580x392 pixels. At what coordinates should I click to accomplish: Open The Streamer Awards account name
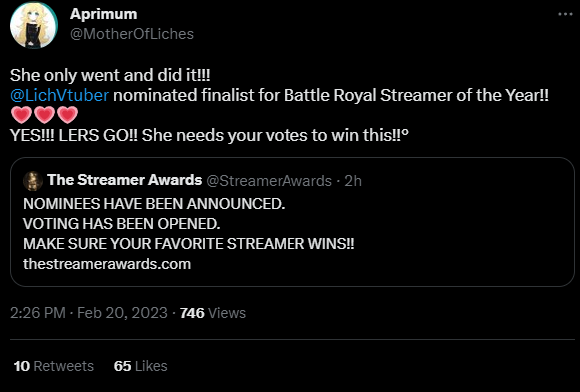[124, 180]
